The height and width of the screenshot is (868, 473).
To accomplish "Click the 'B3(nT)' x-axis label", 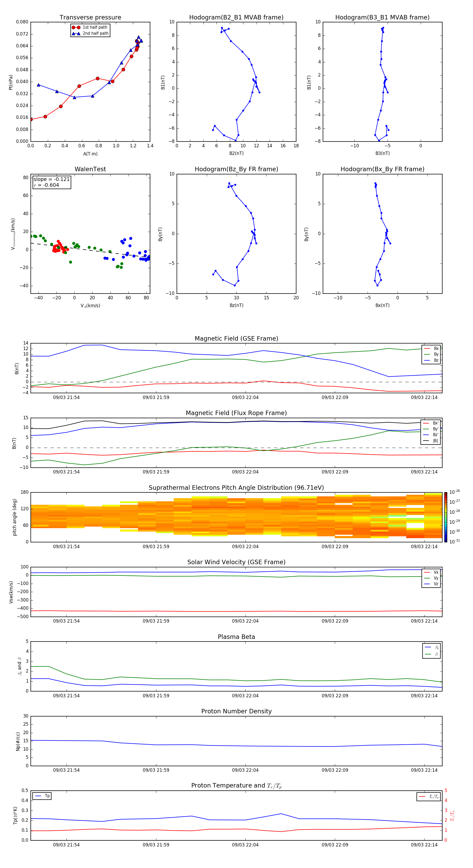I will click(382, 153).
